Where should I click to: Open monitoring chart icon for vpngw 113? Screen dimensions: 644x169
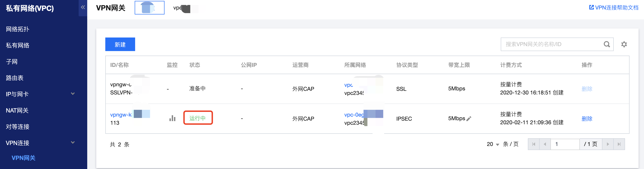click(x=172, y=118)
